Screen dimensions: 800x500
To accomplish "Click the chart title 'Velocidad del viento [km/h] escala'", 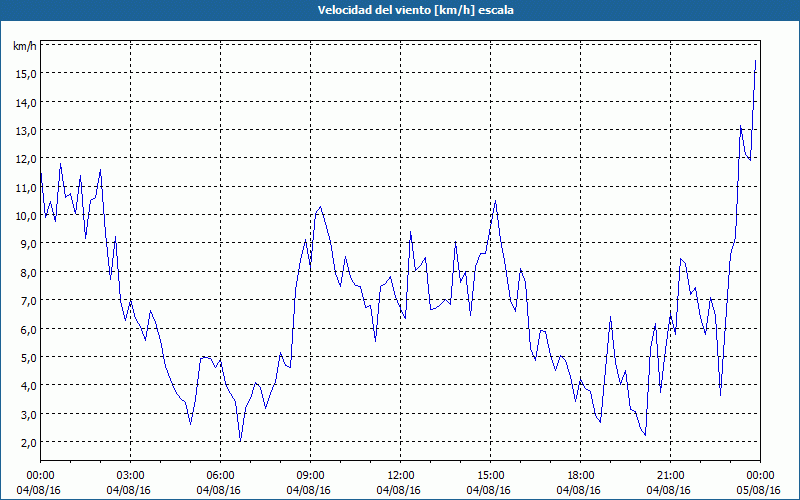I will tap(415, 10).
